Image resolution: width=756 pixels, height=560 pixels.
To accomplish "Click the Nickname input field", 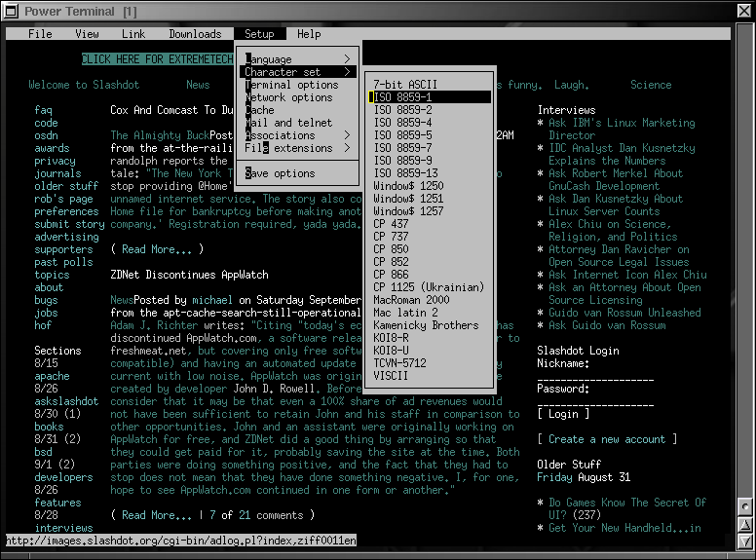I will (595, 377).
